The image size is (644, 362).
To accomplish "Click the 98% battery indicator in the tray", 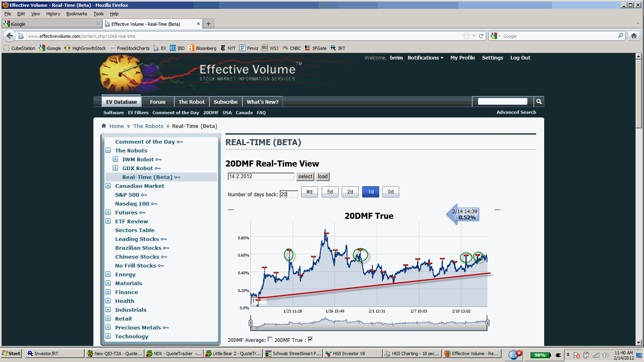I will tap(540, 355).
